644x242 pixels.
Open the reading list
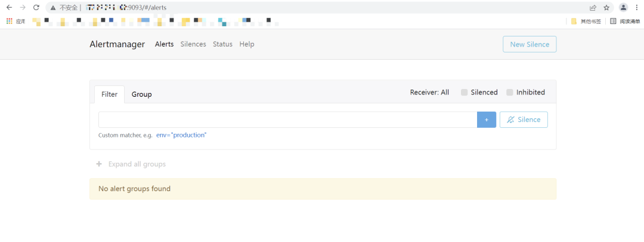pos(625,22)
